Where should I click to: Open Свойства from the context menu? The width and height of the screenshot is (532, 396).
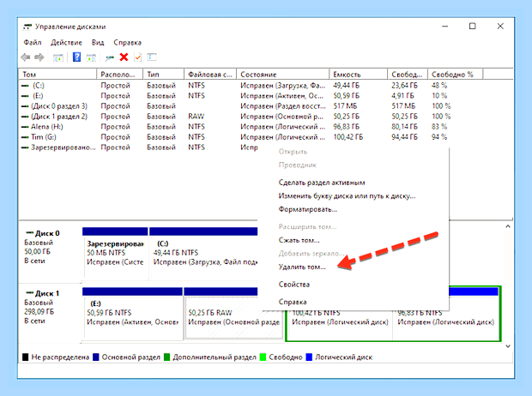coord(293,285)
